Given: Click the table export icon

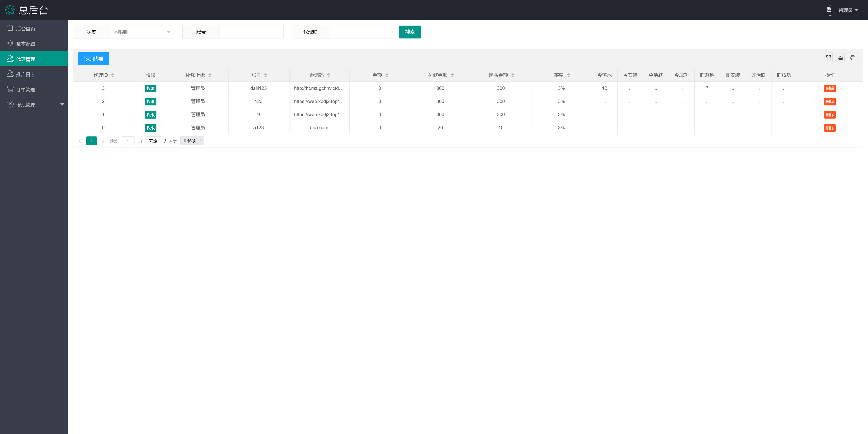Looking at the screenshot, I should click(840, 58).
